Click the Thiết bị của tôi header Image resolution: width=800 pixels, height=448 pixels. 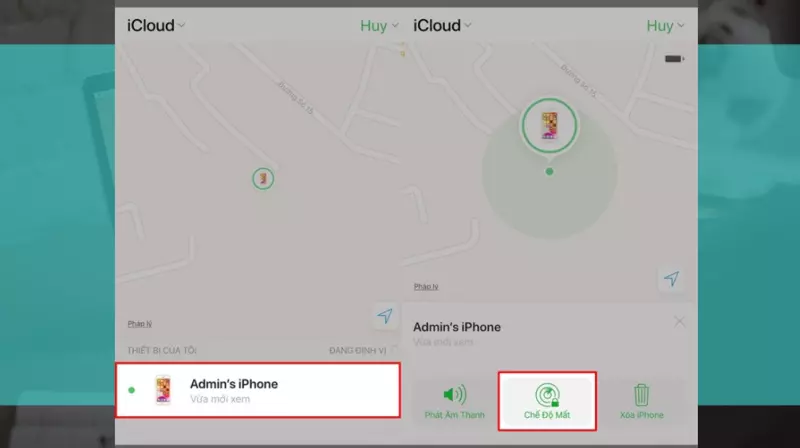click(162, 351)
